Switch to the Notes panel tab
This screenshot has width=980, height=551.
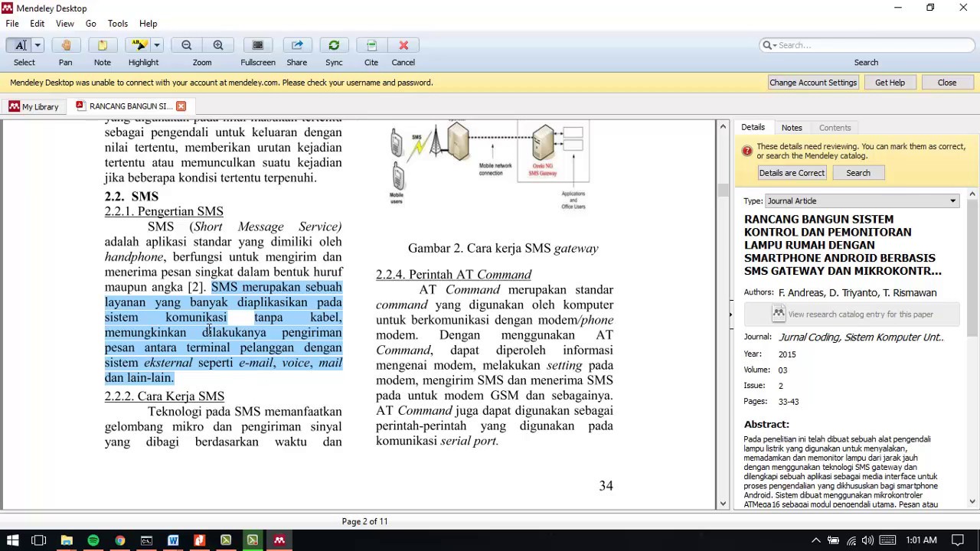pyautogui.click(x=792, y=128)
